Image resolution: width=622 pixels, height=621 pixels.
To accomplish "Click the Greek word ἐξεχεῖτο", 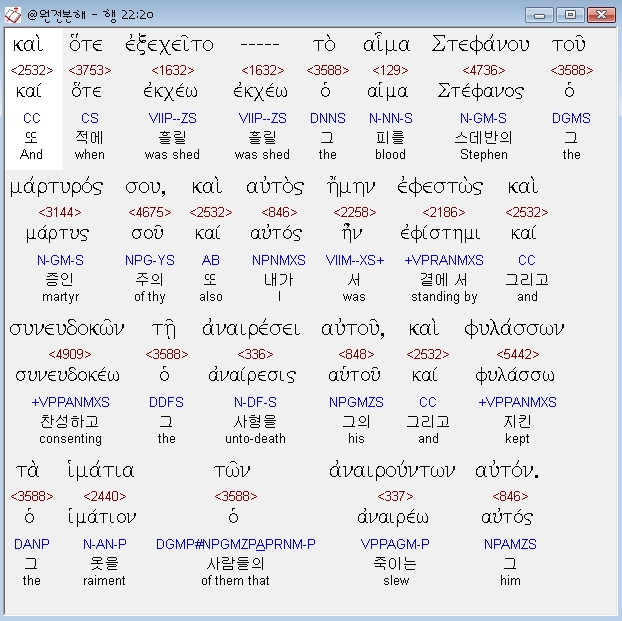I will pyautogui.click(x=169, y=44).
